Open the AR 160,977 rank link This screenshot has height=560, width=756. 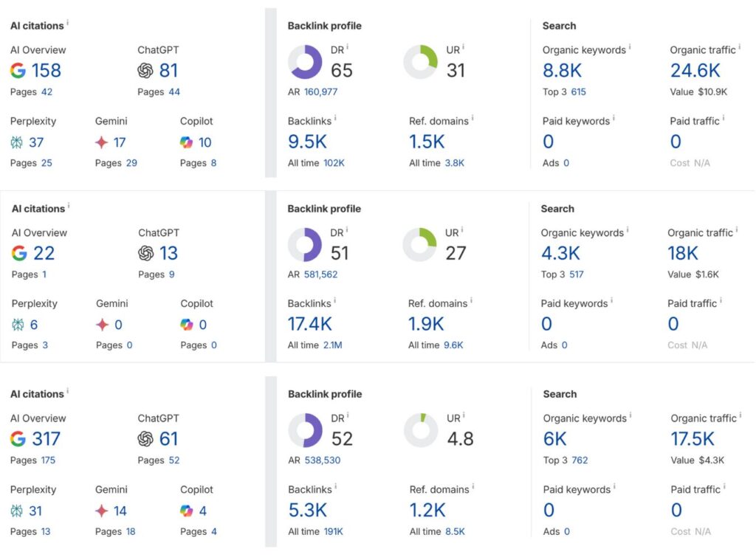[x=326, y=92]
